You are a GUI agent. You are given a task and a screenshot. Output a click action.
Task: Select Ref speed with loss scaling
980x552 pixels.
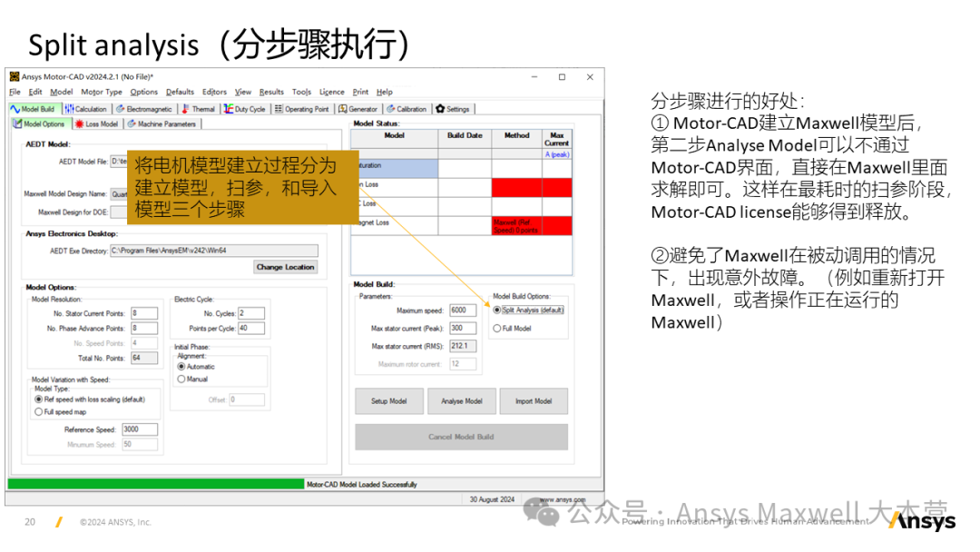[90, 399]
